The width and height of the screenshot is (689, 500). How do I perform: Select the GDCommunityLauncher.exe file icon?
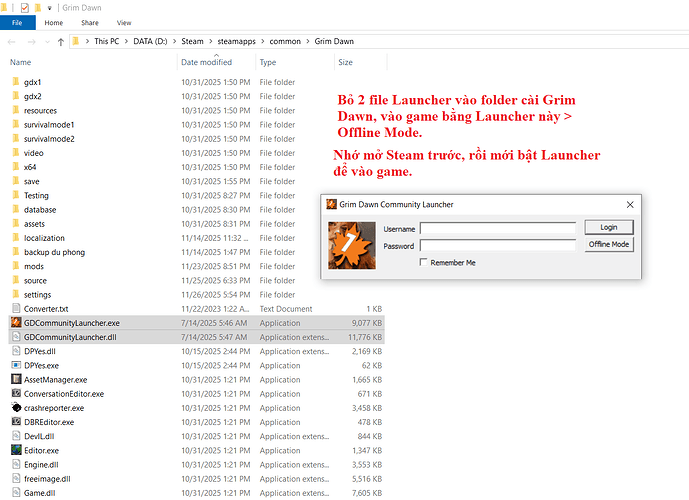coord(15,323)
